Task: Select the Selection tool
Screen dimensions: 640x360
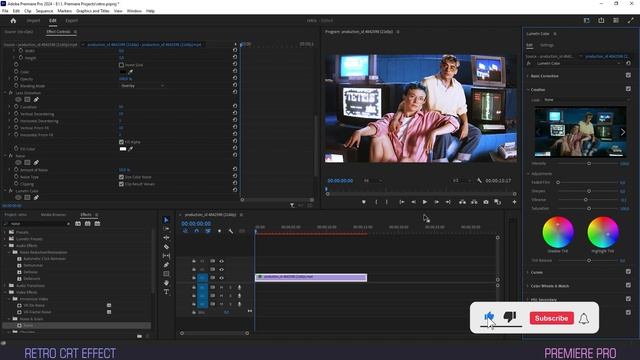Action: (x=166, y=220)
